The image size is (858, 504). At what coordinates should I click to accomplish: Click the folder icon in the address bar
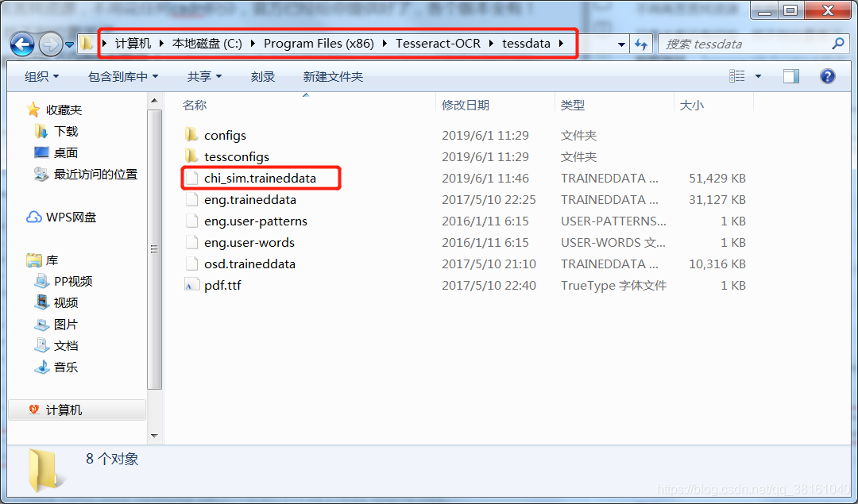point(87,43)
